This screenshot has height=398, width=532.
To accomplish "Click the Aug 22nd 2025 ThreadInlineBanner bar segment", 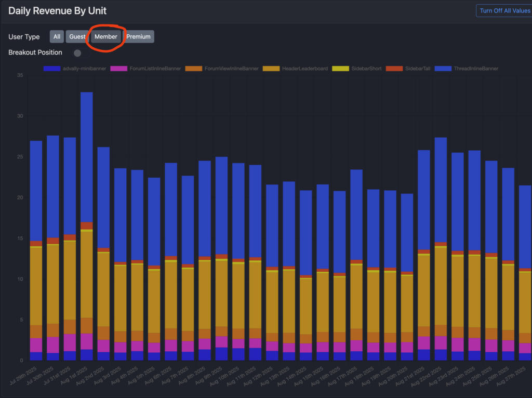I will 441,190.
